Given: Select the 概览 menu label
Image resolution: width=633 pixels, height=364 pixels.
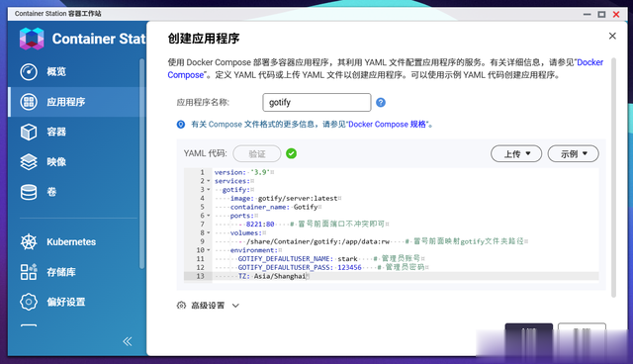Looking at the screenshot, I should 56,72.
